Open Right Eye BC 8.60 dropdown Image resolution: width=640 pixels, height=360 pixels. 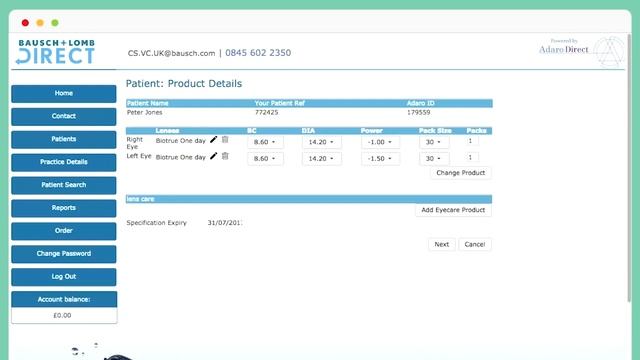click(265, 142)
